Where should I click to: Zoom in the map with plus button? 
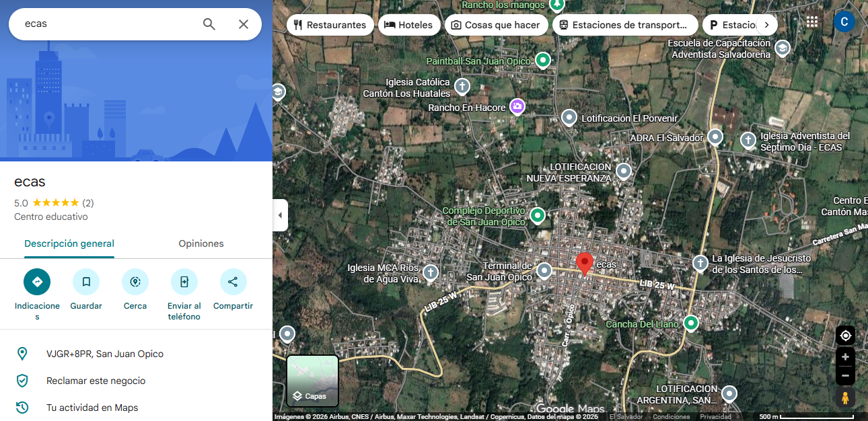(x=846, y=357)
